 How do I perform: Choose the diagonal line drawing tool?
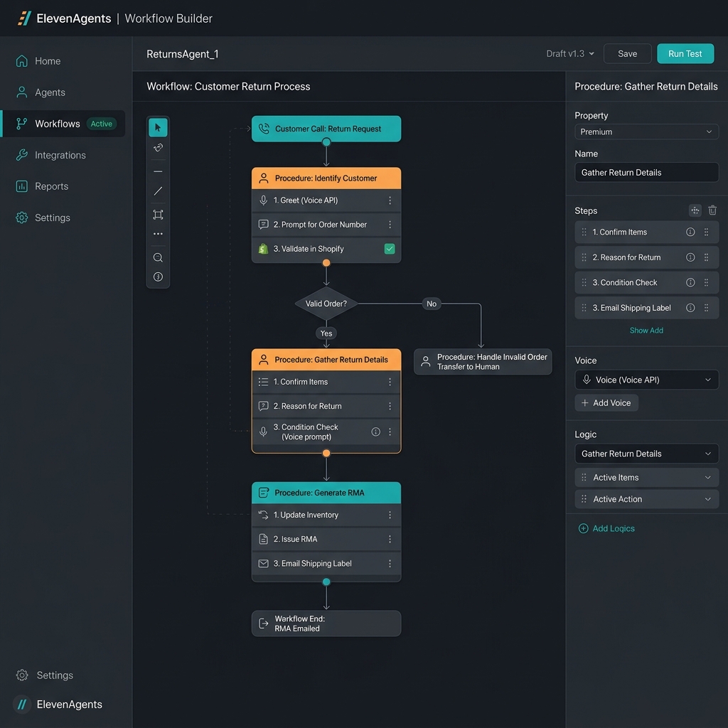tap(158, 191)
